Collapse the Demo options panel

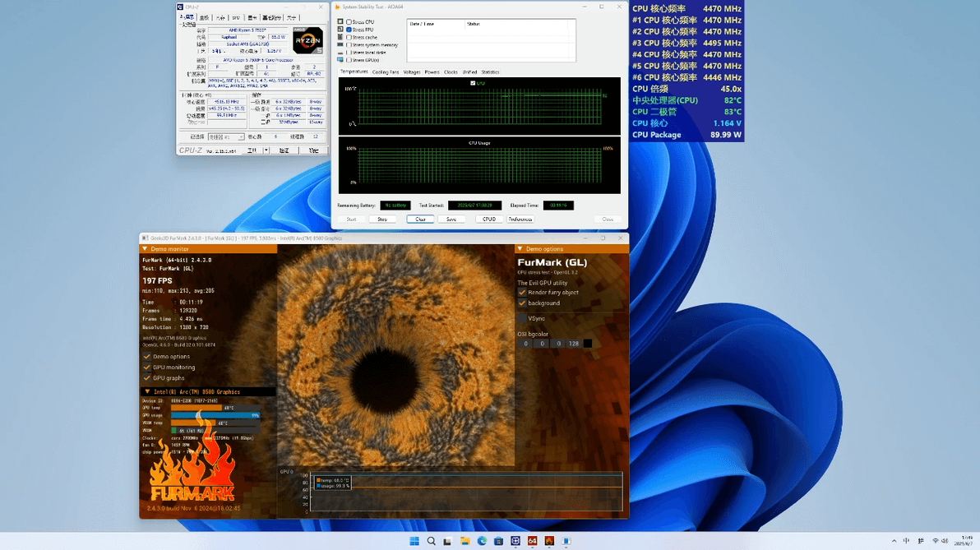click(520, 248)
